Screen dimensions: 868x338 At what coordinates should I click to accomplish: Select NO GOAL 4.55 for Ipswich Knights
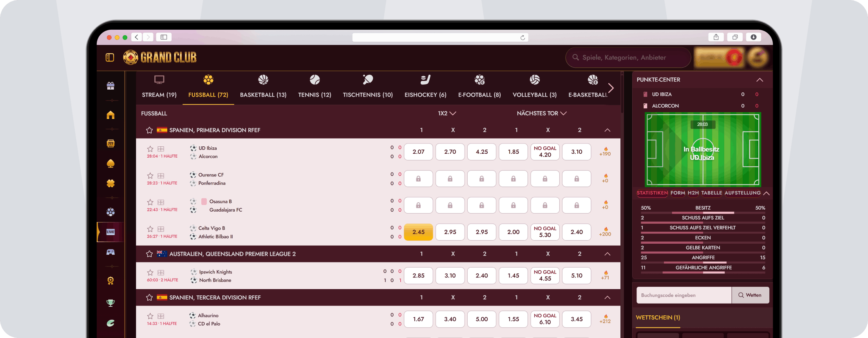click(545, 275)
